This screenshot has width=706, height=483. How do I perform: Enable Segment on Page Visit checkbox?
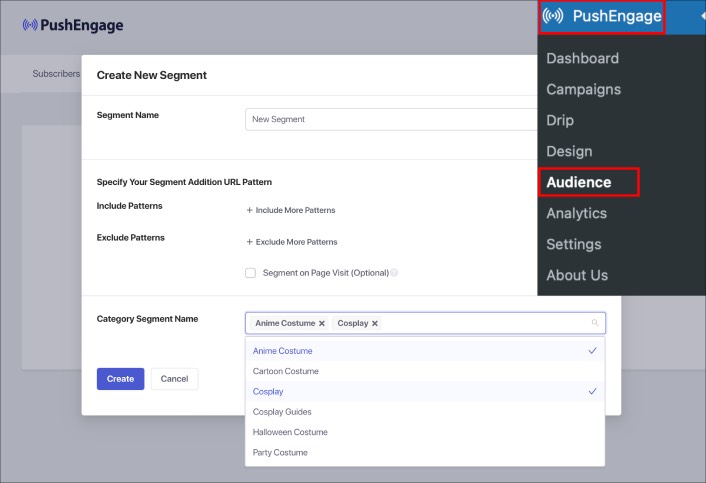tap(250, 273)
